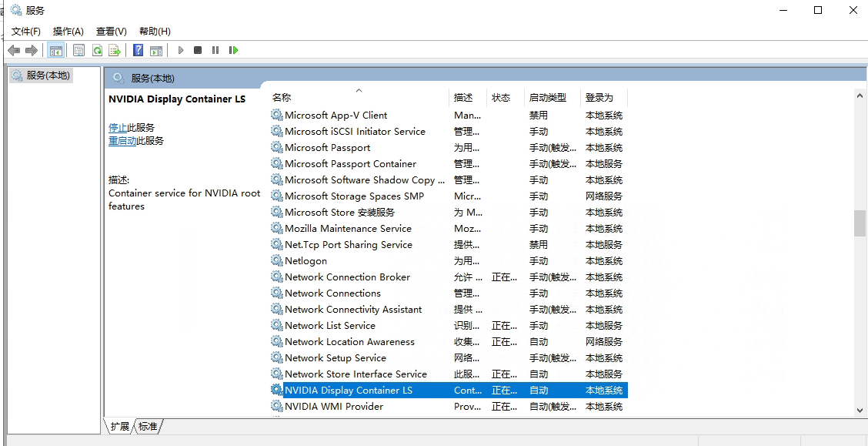Switch to the 标准 tab
This screenshot has width=868, height=446.
point(148,426)
